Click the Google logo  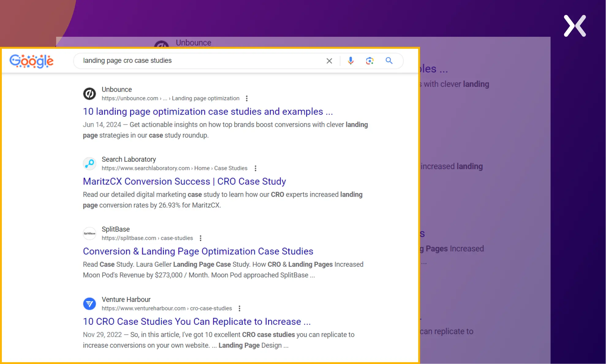pyautogui.click(x=31, y=61)
